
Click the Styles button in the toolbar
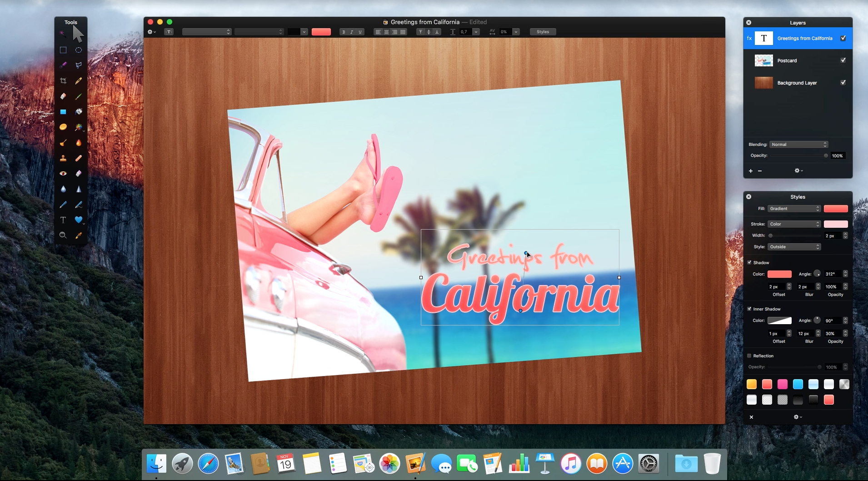(543, 32)
